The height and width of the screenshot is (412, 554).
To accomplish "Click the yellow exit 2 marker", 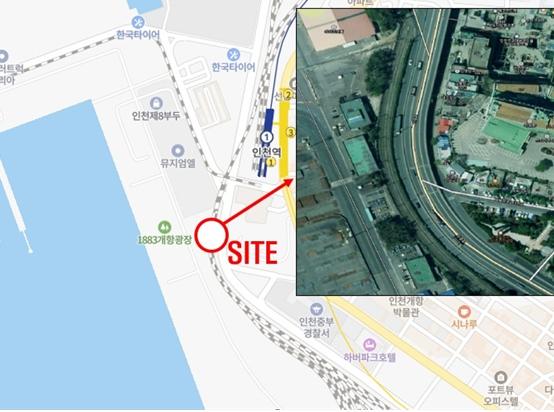I will point(289,95).
